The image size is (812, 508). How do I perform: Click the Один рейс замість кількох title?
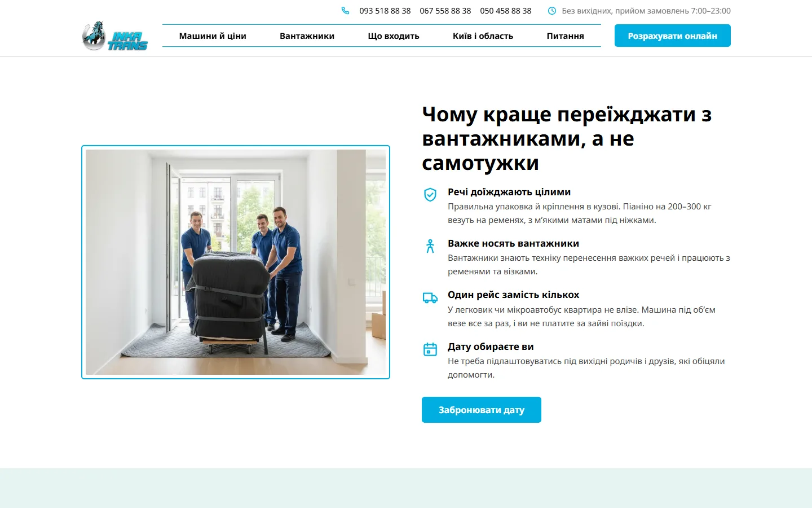coord(514,295)
